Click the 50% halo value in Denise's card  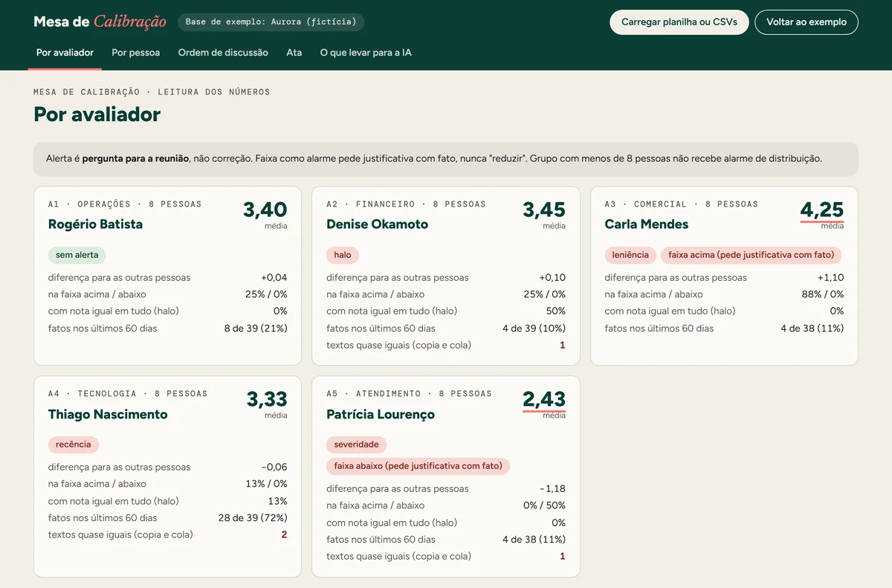click(x=555, y=311)
